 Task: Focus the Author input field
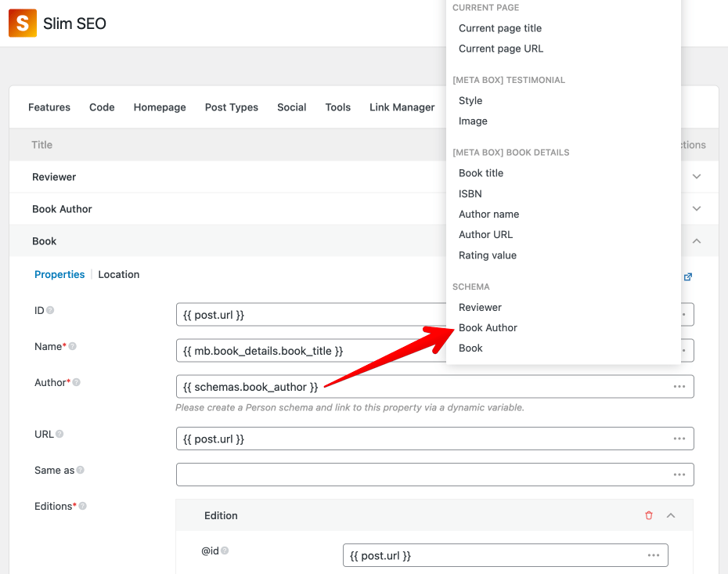point(435,386)
